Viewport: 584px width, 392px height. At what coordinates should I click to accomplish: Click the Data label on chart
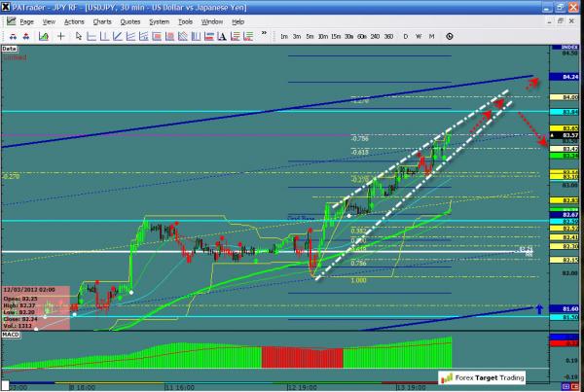tap(10, 47)
